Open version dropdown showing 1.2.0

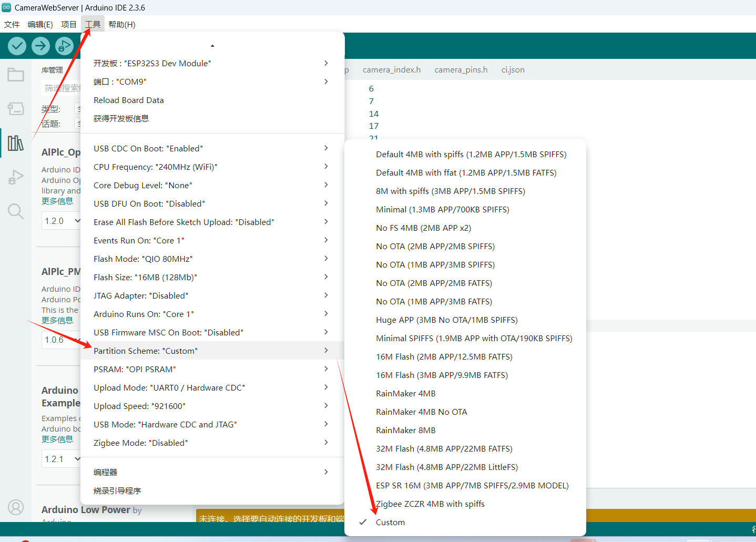pyautogui.click(x=62, y=221)
